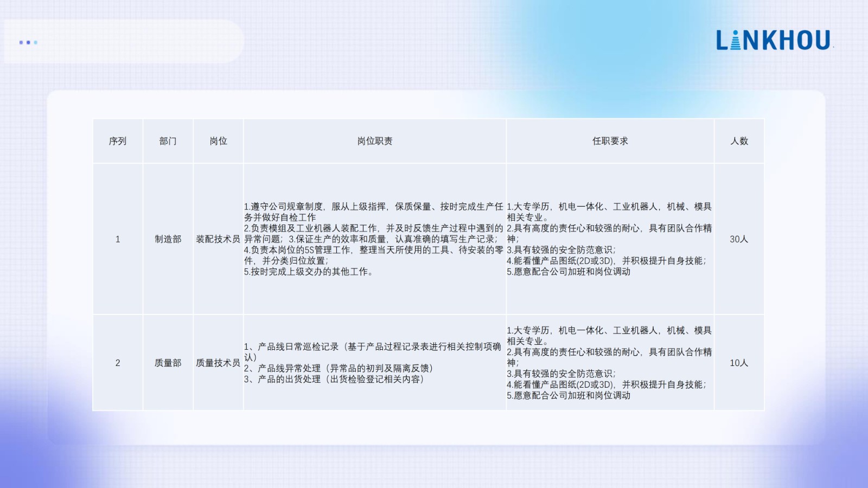This screenshot has height=488, width=868.
Task: Click the 制造部 department cell
Action: pyautogui.click(x=168, y=239)
